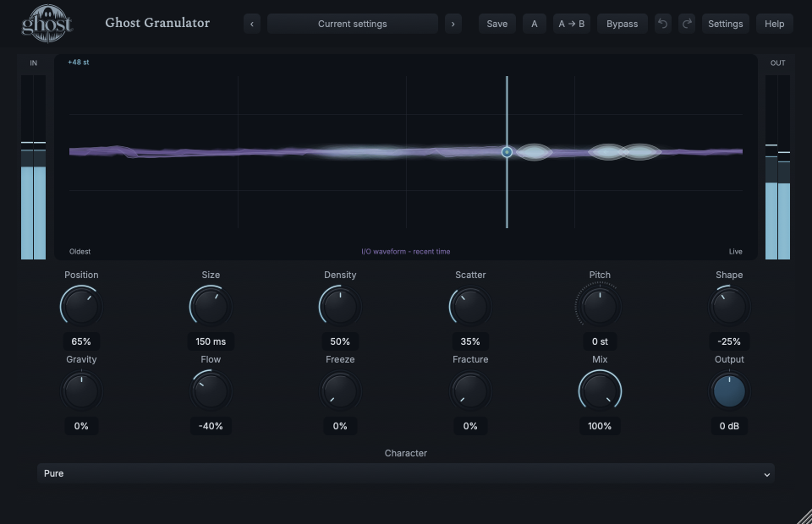Click the Scatter knob

pos(470,306)
